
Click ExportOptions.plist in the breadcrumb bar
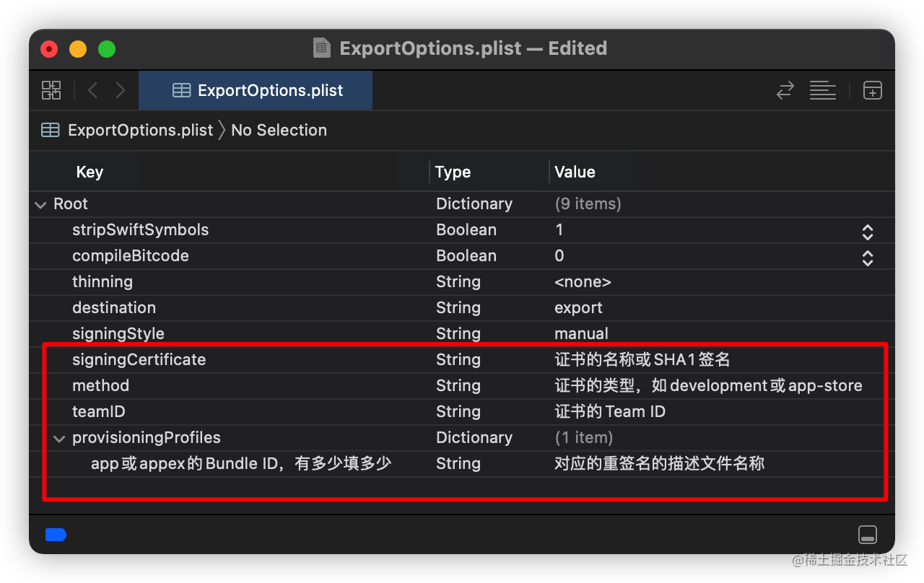(141, 130)
